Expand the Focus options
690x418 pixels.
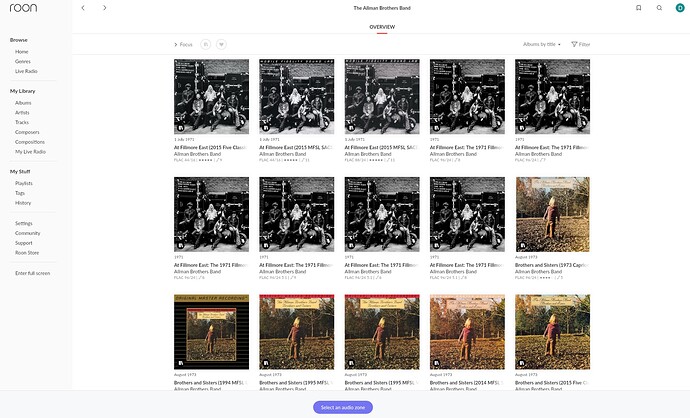pos(183,44)
